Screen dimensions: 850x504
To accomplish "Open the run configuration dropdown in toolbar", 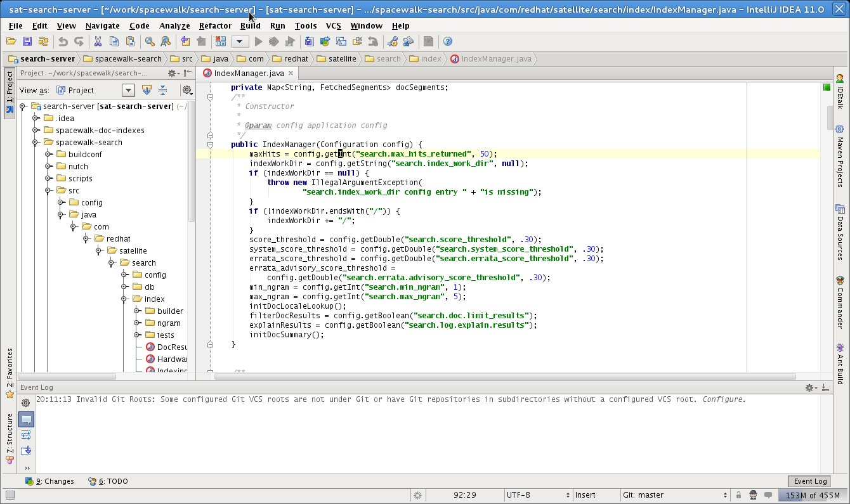I will tap(240, 41).
